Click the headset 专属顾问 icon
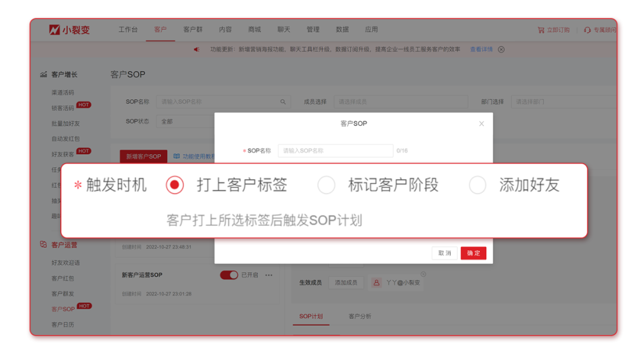Screen dimensions: 644x351 coord(587,30)
